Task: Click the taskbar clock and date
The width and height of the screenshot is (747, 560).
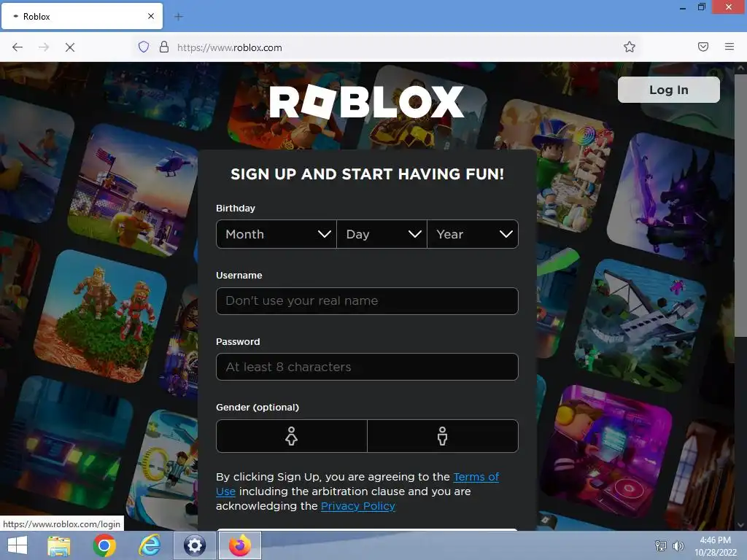Action: [716, 546]
